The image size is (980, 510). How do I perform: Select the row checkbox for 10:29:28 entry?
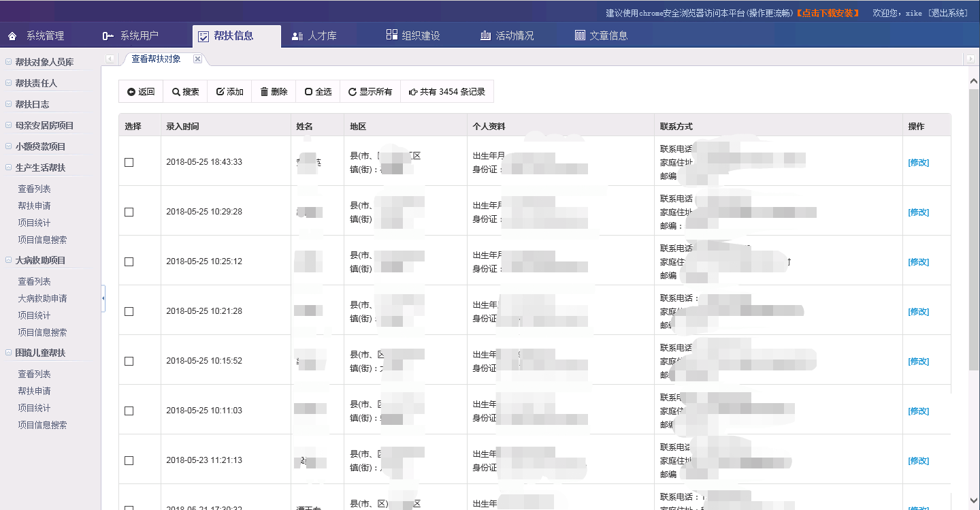tap(129, 212)
